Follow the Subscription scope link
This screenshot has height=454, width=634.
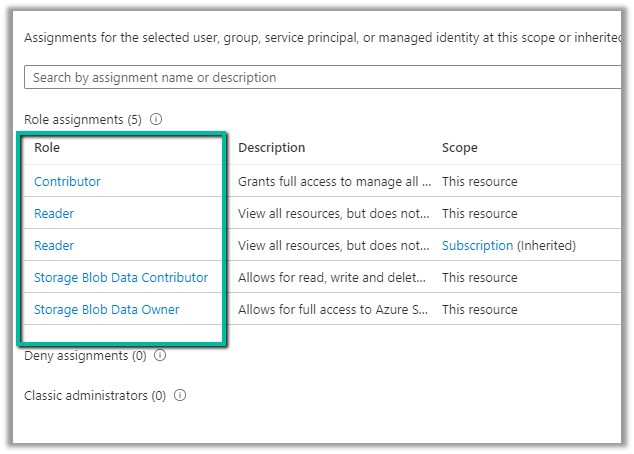477,245
